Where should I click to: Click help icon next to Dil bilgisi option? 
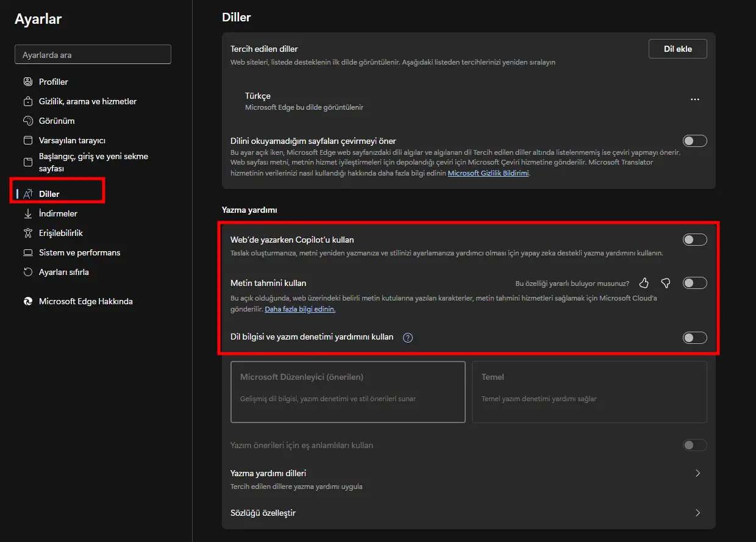(408, 337)
